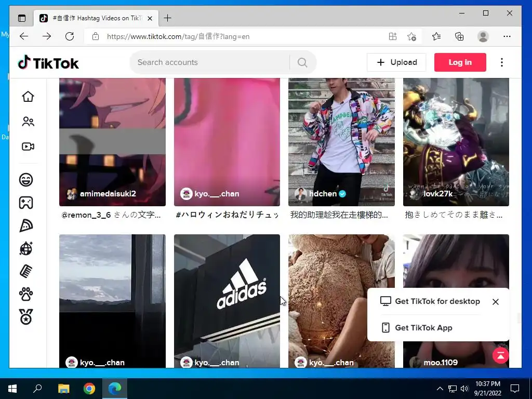The width and height of the screenshot is (532, 399).
Task: Select the Hashtag Videos on TikTok tab
Action: (96, 18)
